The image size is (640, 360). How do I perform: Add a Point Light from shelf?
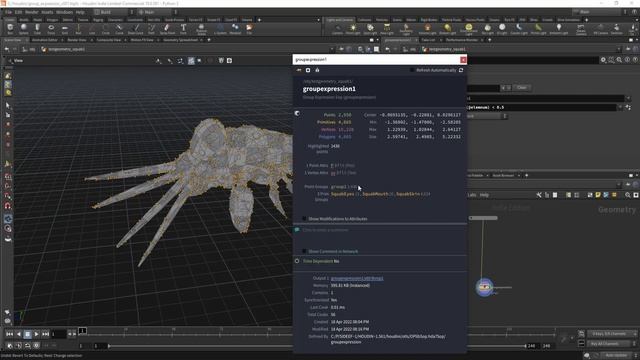353,29
